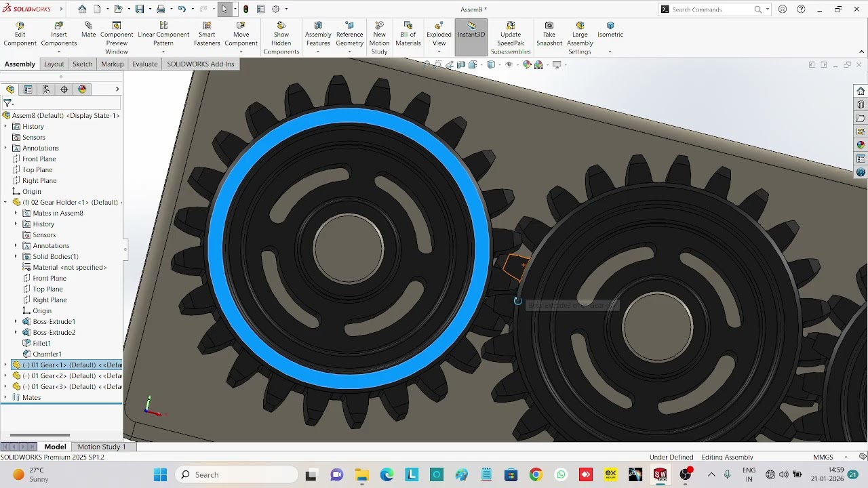This screenshot has height=488, width=868.
Task: Click the MMGS unit system status
Action: [x=823, y=457]
